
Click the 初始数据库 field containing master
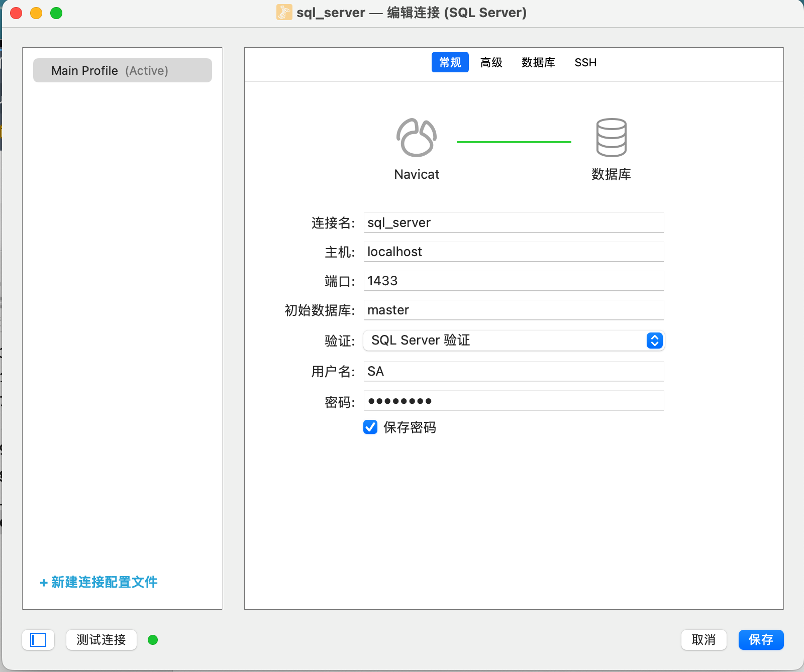[x=514, y=310]
